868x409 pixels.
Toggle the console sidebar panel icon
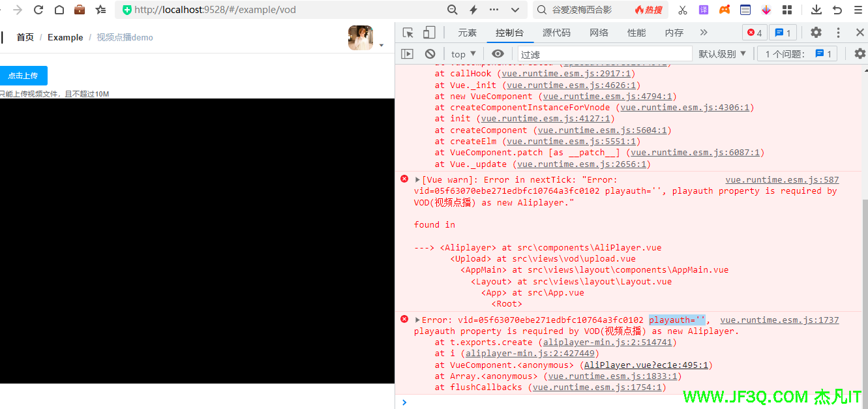(408, 54)
